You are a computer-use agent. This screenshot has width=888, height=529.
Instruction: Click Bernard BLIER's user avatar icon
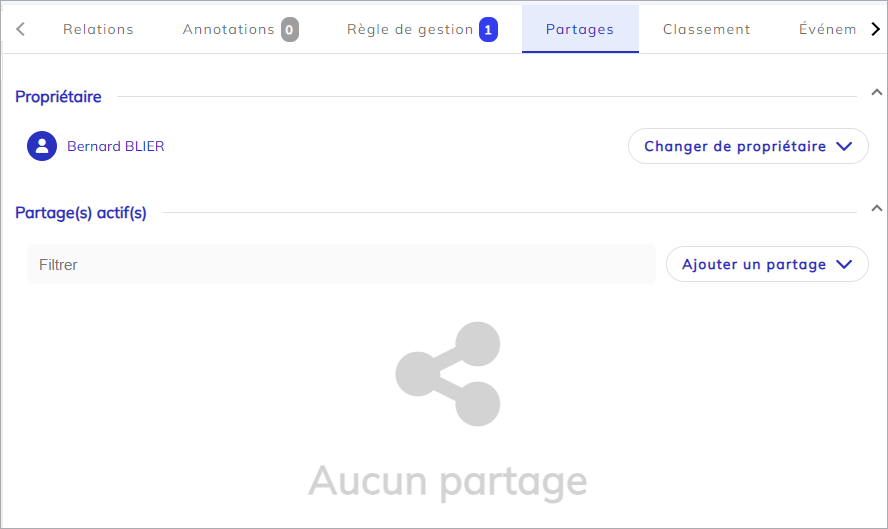point(42,146)
